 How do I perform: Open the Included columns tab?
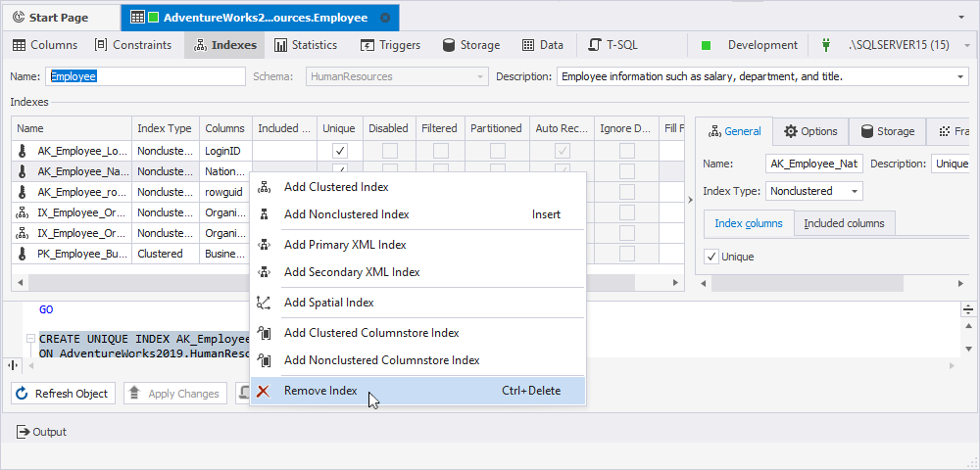point(844,223)
